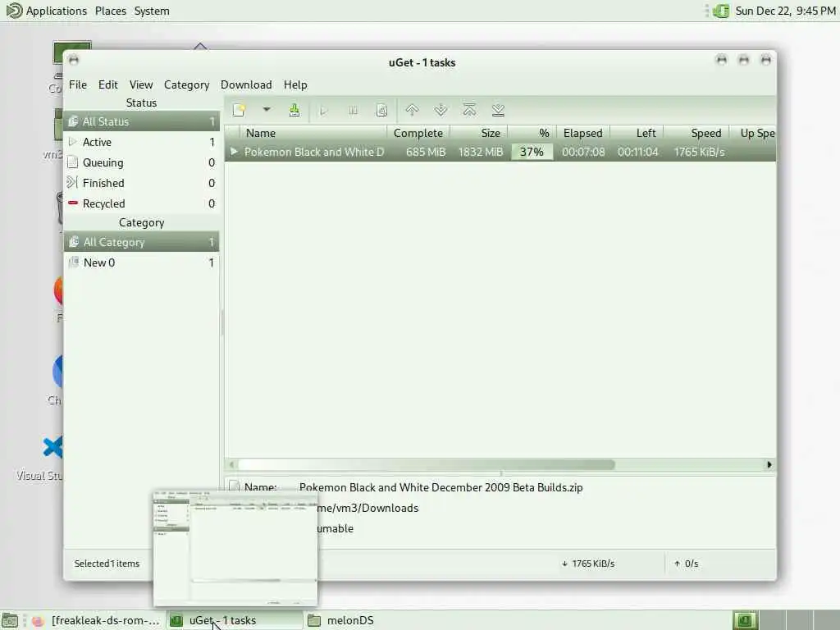Click the Size column header

[x=479, y=133]
